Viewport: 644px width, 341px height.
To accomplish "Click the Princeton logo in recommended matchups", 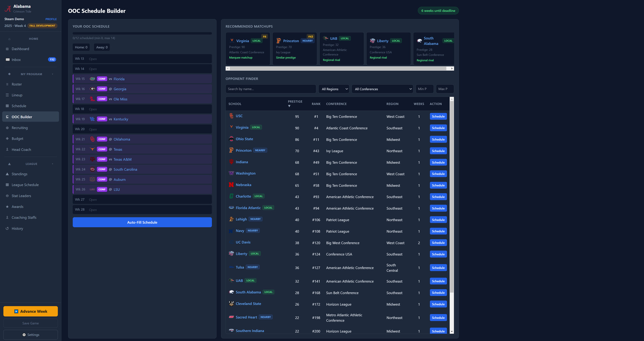I will [x=278, y=41].
